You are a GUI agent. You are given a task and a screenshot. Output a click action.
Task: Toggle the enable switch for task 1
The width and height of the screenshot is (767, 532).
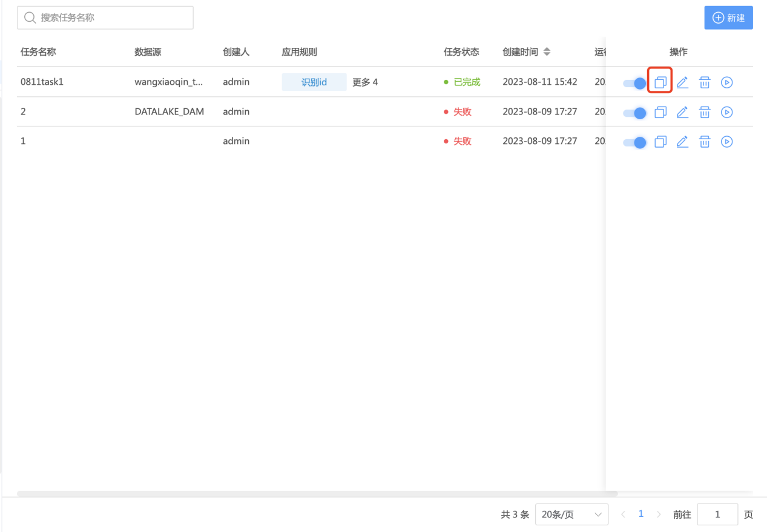click(634, 142)
